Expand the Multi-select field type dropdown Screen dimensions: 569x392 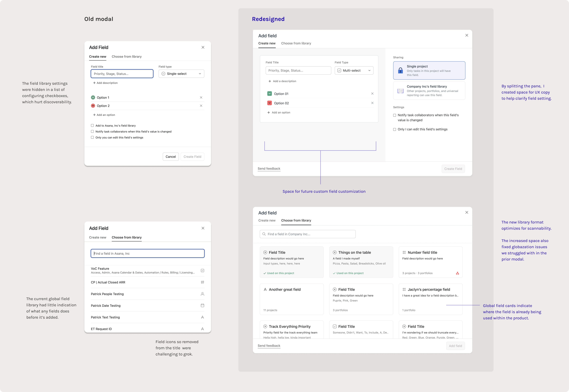pos(354,71)
